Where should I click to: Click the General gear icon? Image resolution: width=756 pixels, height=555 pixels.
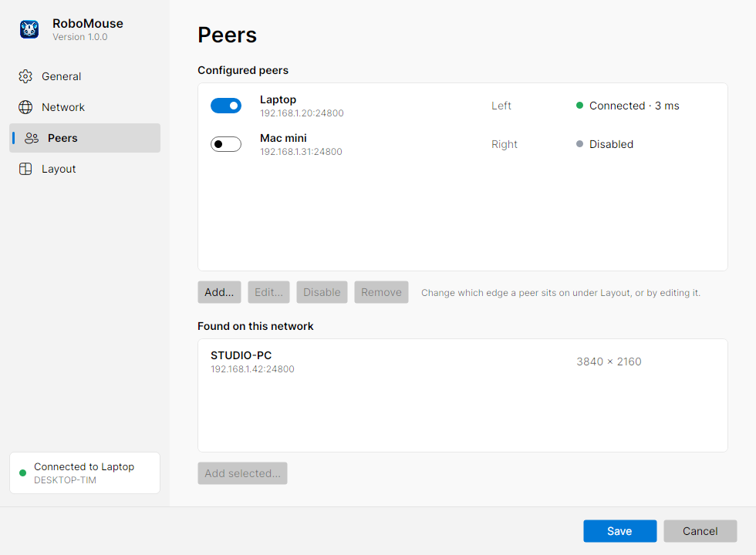pos(25,76)
